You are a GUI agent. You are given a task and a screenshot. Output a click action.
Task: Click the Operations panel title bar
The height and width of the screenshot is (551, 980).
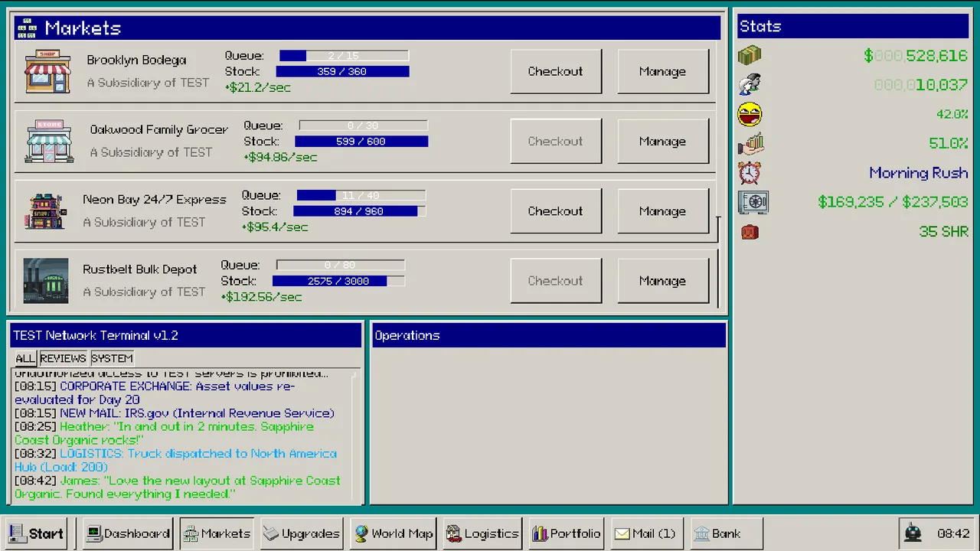(548, 335)
